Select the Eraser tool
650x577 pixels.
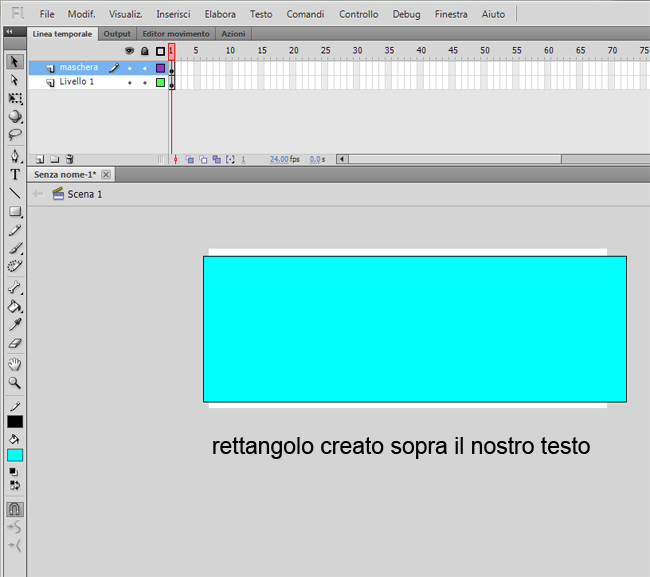pos(15,343)
